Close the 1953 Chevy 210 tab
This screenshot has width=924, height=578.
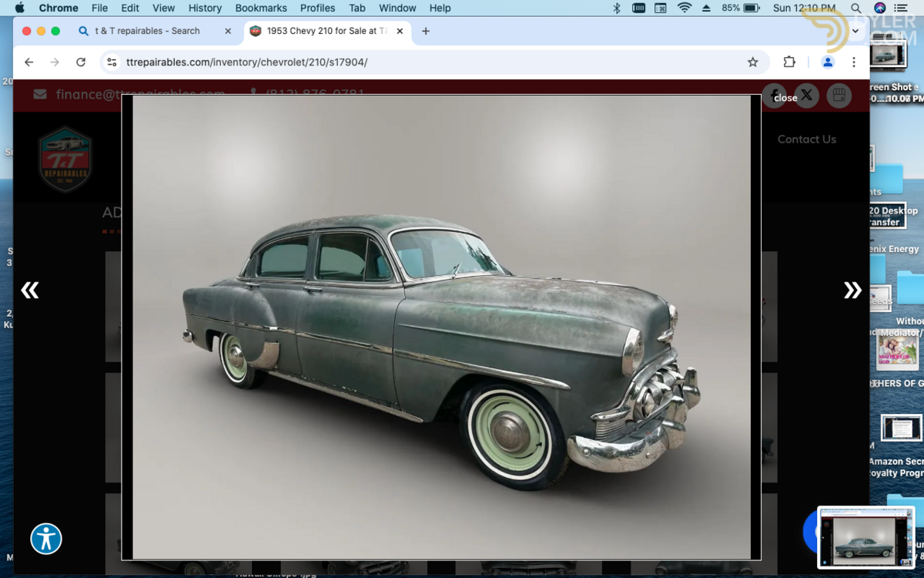tap(400, 32)
